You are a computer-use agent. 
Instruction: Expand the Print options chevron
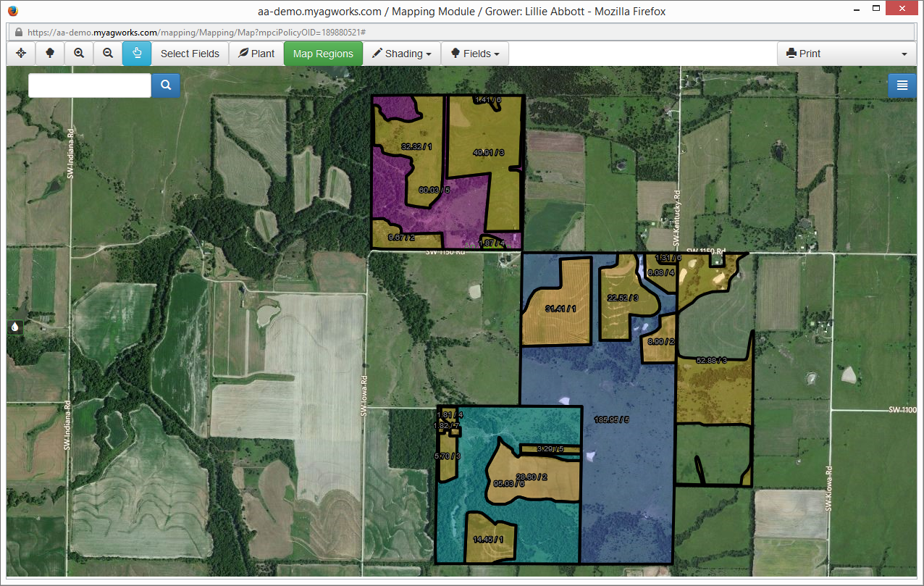pos(904,53)
